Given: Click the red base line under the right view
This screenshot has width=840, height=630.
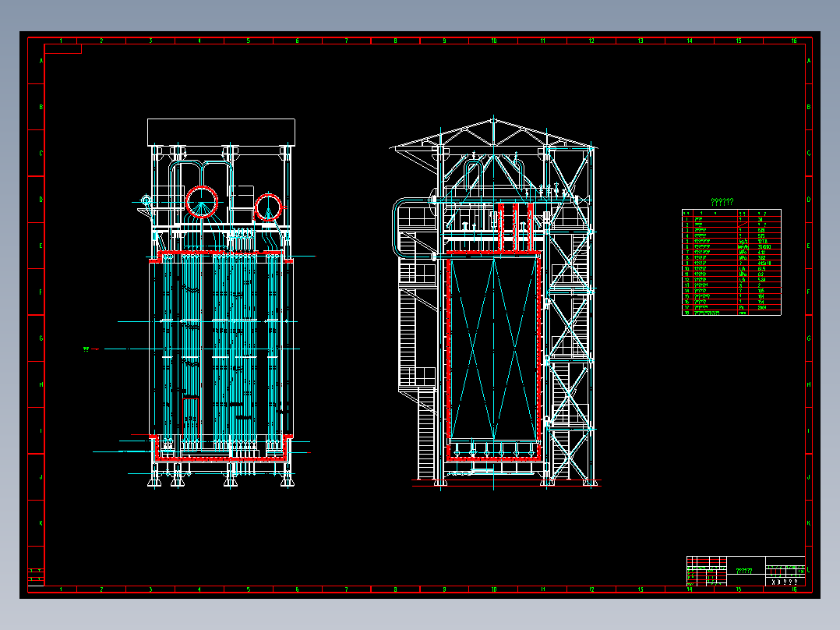Looking at the screenshot, I should (506, 487).
